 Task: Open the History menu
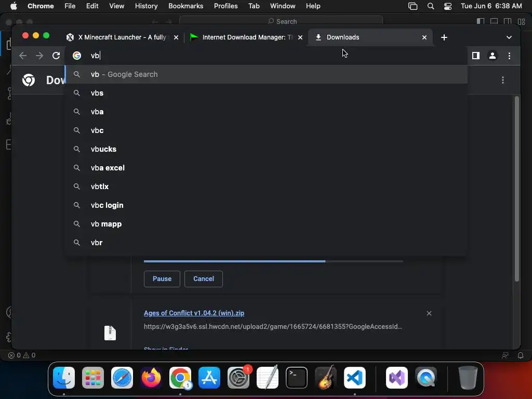click(x=146, y=6)
